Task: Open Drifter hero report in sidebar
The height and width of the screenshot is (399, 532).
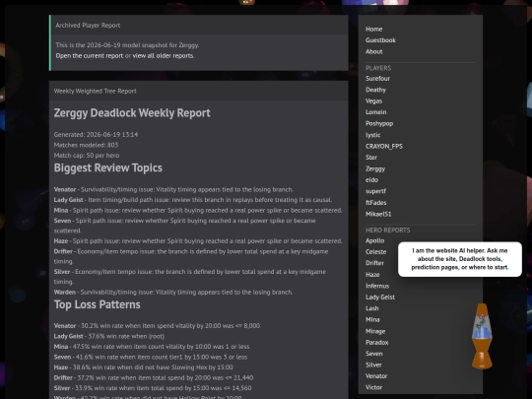Action: [375, 263]
